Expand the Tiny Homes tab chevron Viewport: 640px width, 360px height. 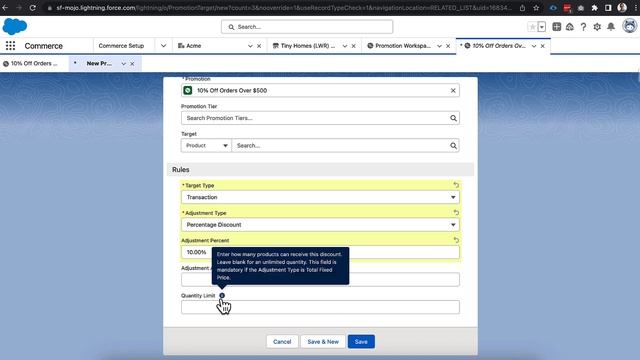pyautogui.click(x=345, y=46)
